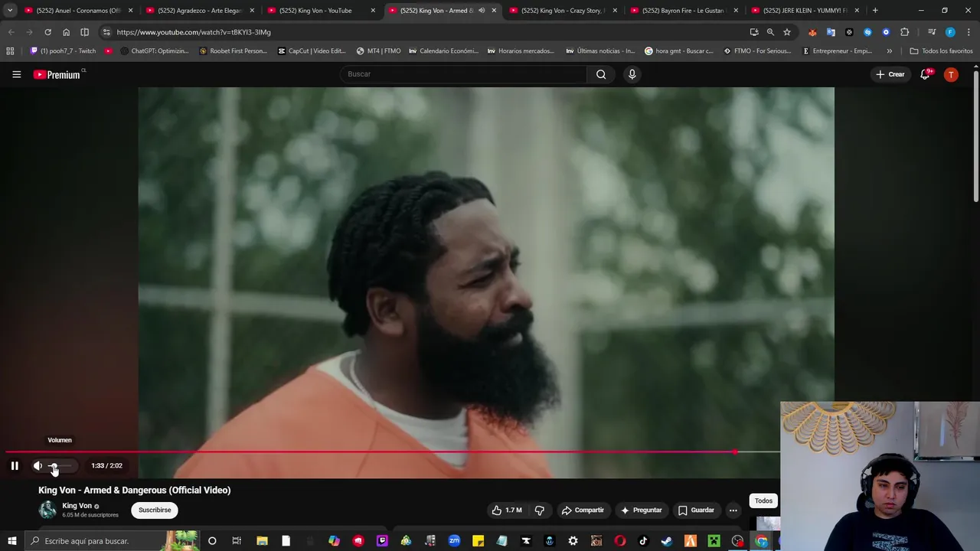
Task: Subscribe with Suscribirse button
Action: click(x=155, y=510)
